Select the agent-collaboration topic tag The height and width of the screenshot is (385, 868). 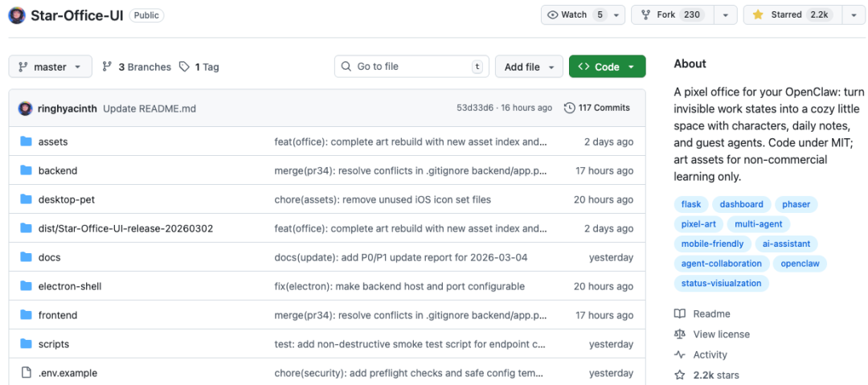coord(721,264)
